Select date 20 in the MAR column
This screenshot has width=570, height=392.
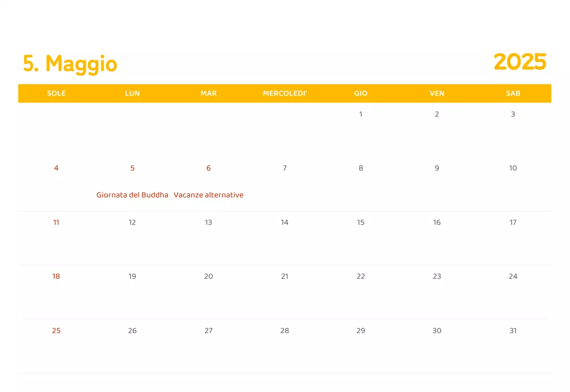(208, 276)
